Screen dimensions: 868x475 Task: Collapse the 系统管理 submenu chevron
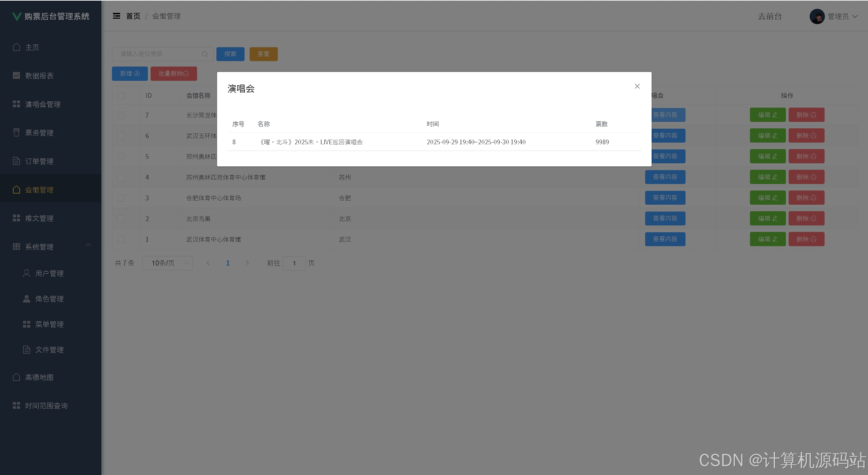pyautogui.click(x=88, y=245)
